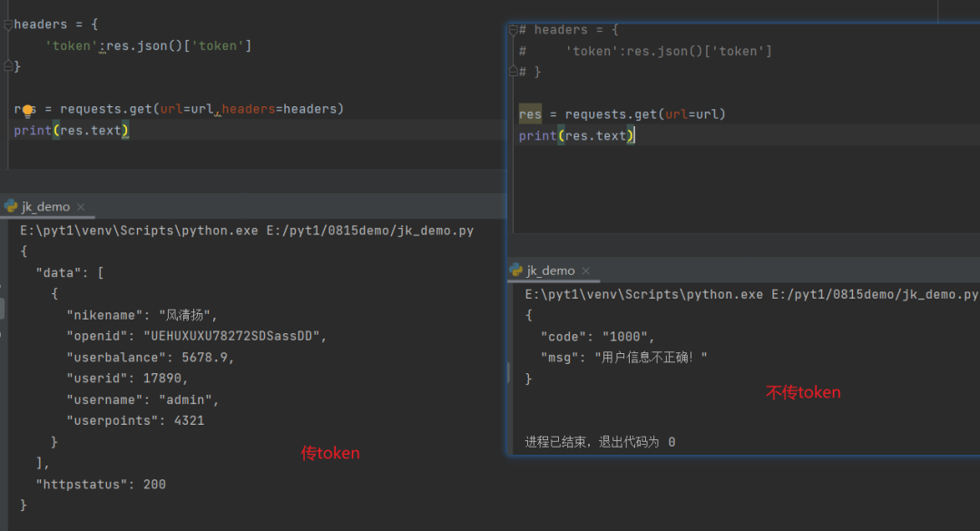
Task: Collapse the commented headers fold marker in right editor
Action: (513, 30)
